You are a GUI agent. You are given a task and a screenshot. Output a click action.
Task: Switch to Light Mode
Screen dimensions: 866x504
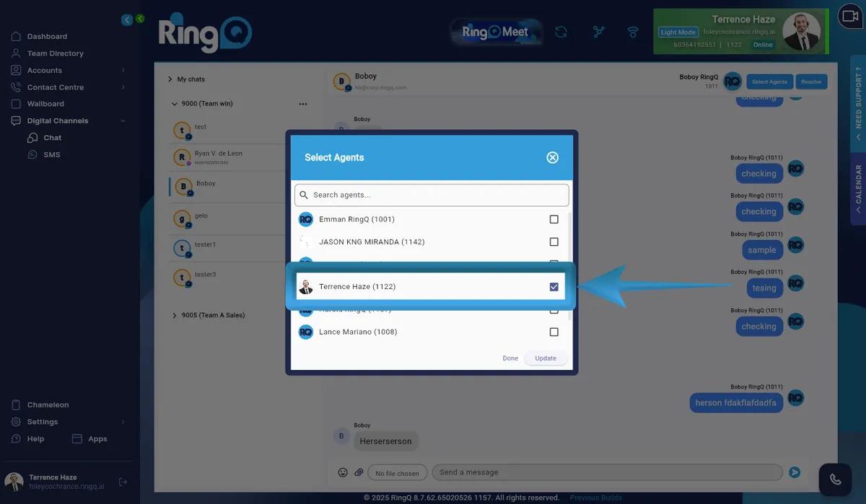(678, 32)
